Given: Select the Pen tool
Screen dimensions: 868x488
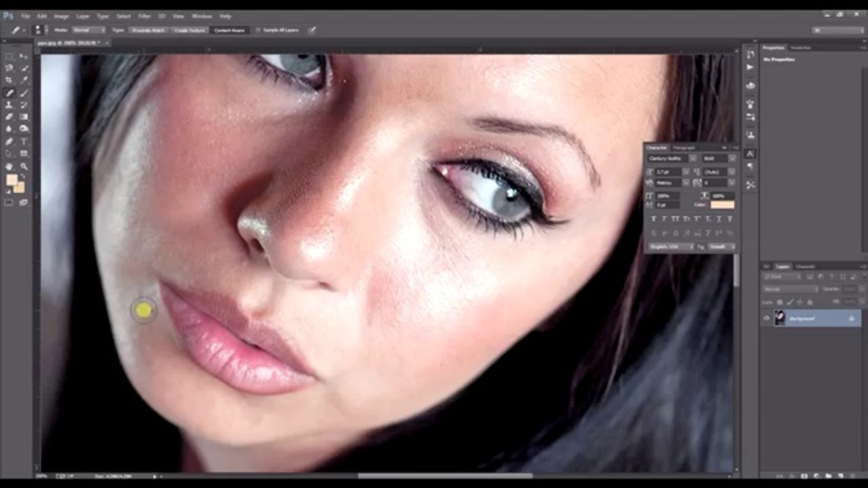Looking at the screenshot, I should (9, 142).
